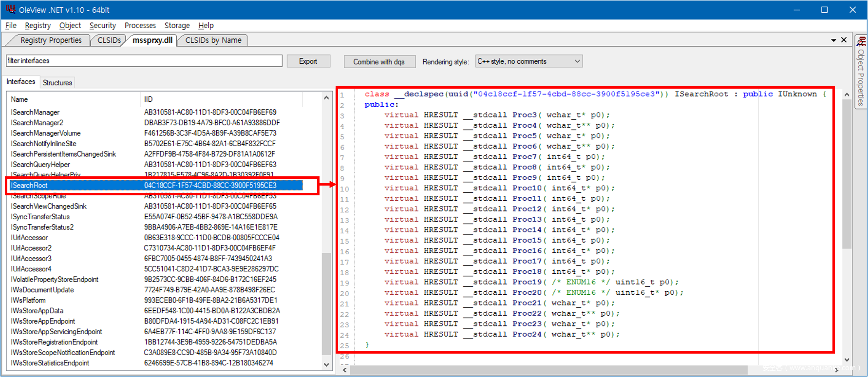The height and width of the screenshot is (377, 868).
Task: Select the ISearchManager2 interface row
Action: point(37,123)
